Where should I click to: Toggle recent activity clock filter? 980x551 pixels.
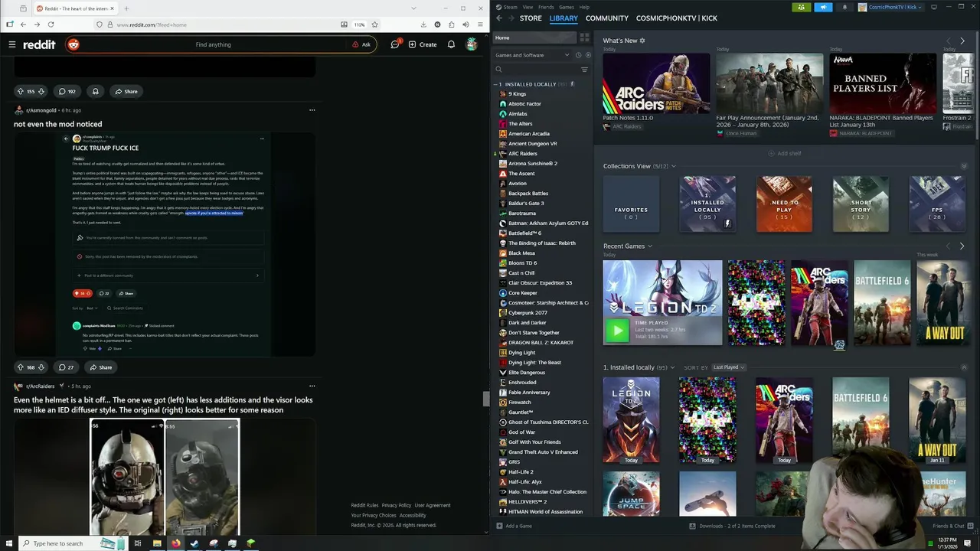click(578, 55)
